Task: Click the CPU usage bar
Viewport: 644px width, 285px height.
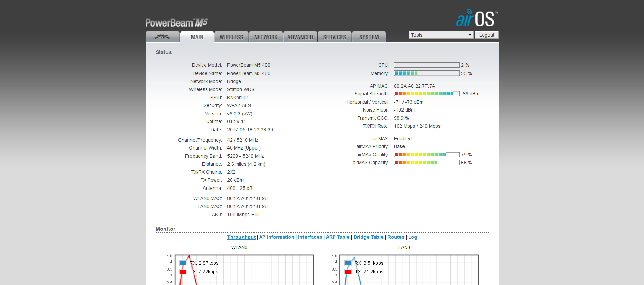Action: coord(427,65)
